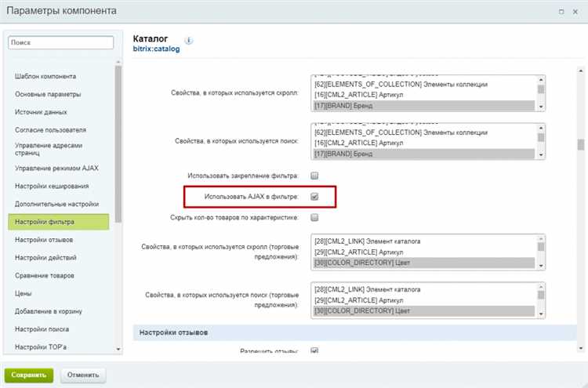
Task: Click the Поиск search input field
Action: pos(60,42)
